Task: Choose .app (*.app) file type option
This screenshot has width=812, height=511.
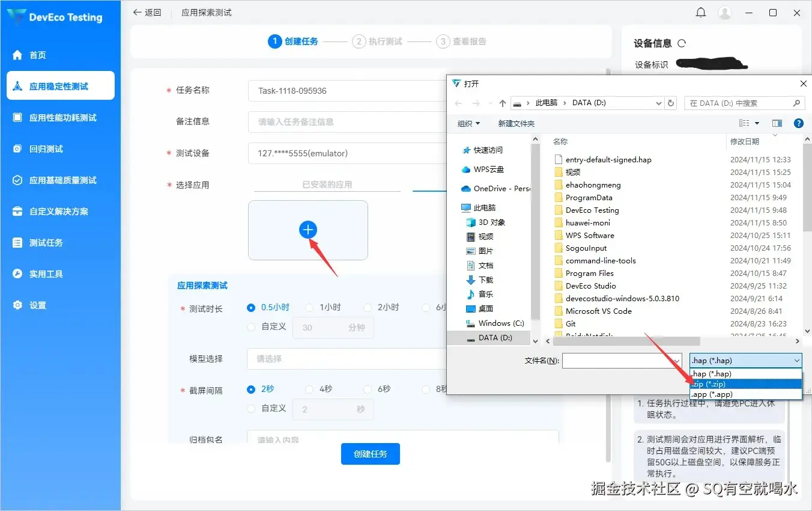Action: (x=746, y=394)
